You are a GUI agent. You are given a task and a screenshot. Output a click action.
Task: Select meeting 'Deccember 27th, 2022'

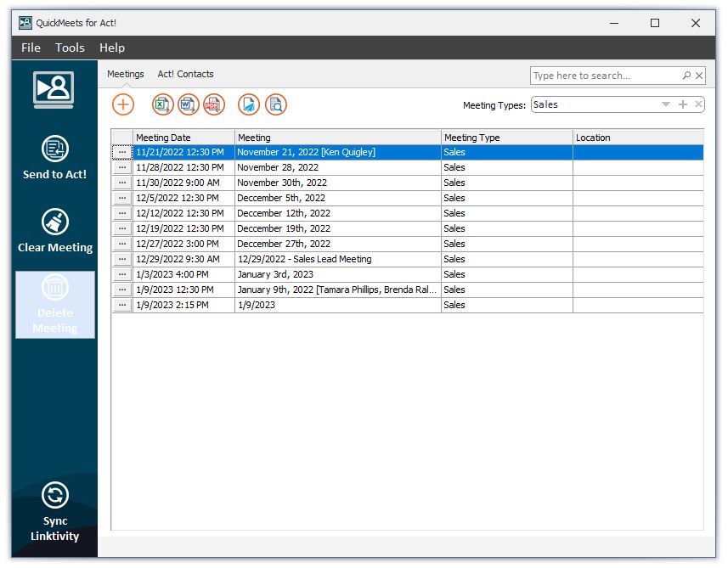pyautogui.click(x=338, y=244)
